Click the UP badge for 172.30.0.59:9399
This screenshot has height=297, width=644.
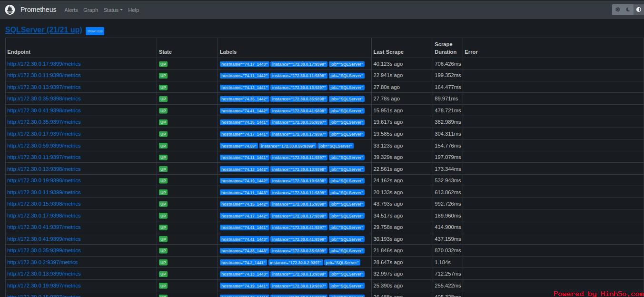pos(163,146)
